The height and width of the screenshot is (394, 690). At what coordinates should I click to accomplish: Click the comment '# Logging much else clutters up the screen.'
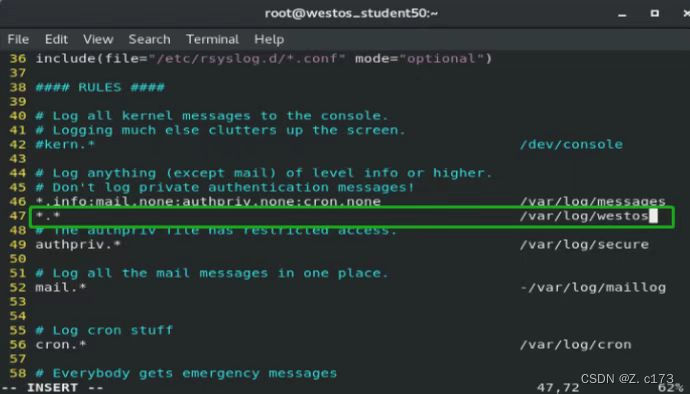coord(220,130)
